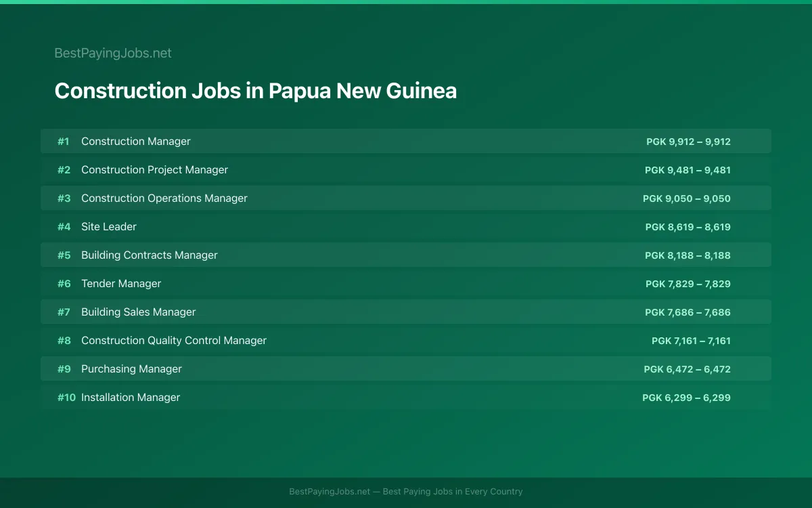Click the #10 rank number

[66, 397]
